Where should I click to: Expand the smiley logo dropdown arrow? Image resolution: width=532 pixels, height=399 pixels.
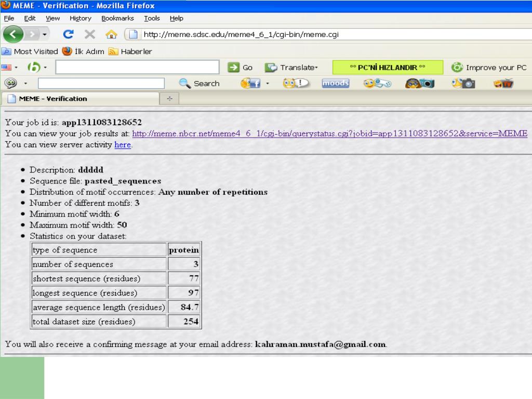(25, 84)
